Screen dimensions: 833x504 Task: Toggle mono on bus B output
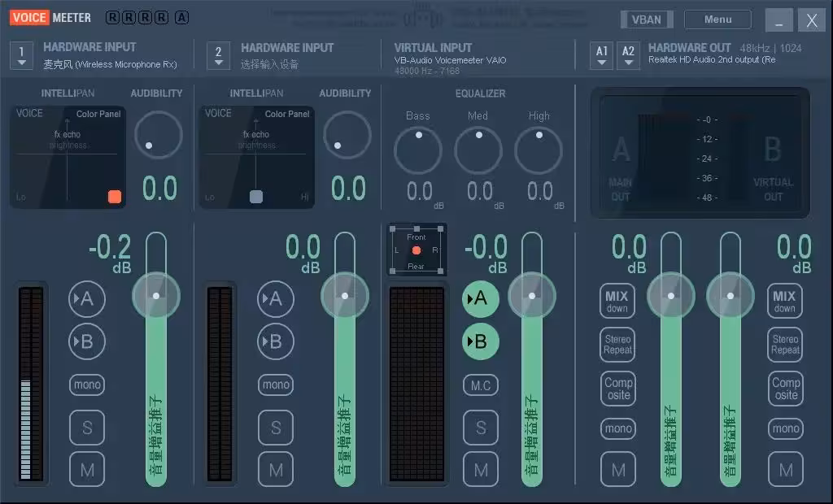click(x=786, y=428)
